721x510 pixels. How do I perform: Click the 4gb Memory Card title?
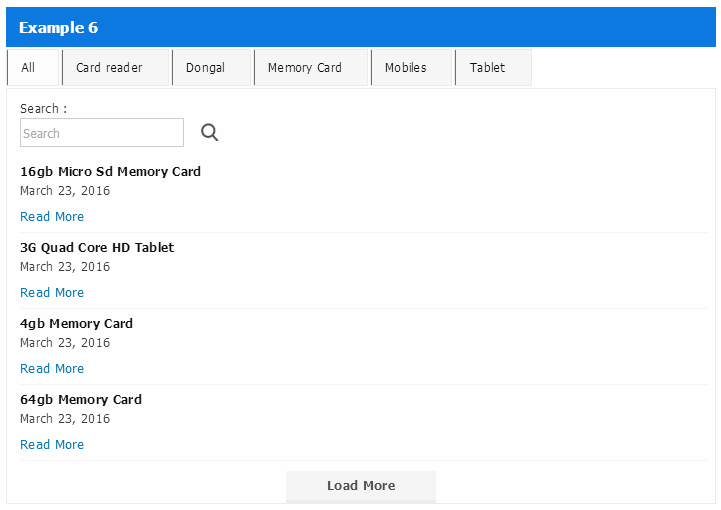76,324
